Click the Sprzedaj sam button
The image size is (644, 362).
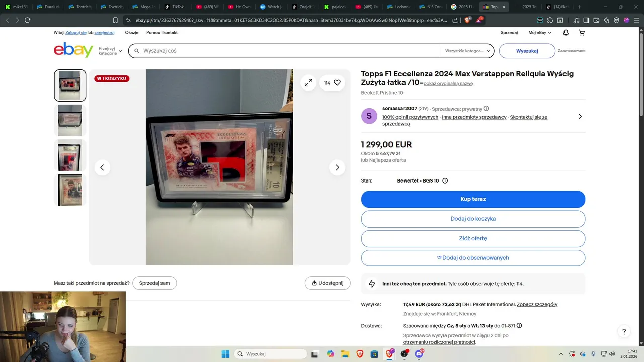coord(154,283)
